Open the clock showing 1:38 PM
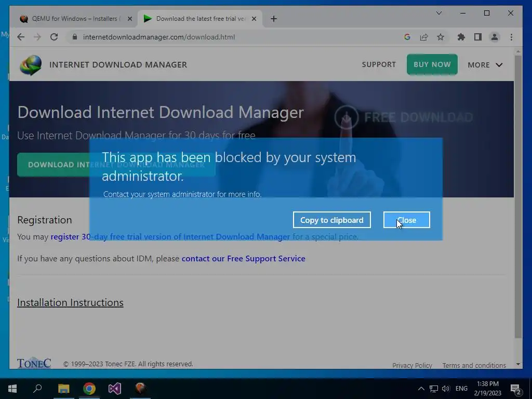Screen dimensions: 532x399 tap(487, 389)
